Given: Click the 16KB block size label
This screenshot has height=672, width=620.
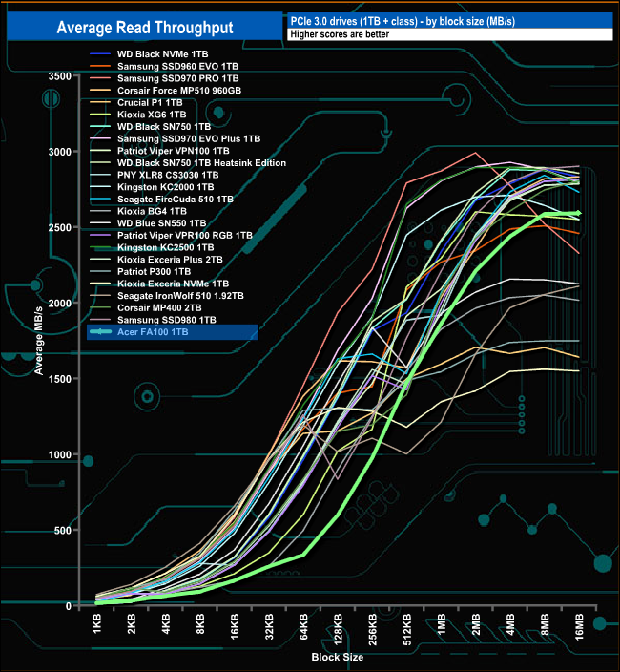Looking at the screenshot, I should click(235, 626).
